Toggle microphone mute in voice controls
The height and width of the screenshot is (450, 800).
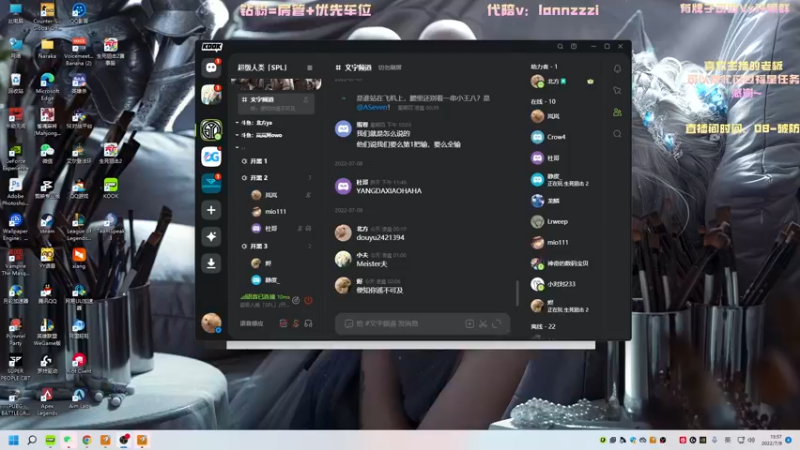point(296,323)
